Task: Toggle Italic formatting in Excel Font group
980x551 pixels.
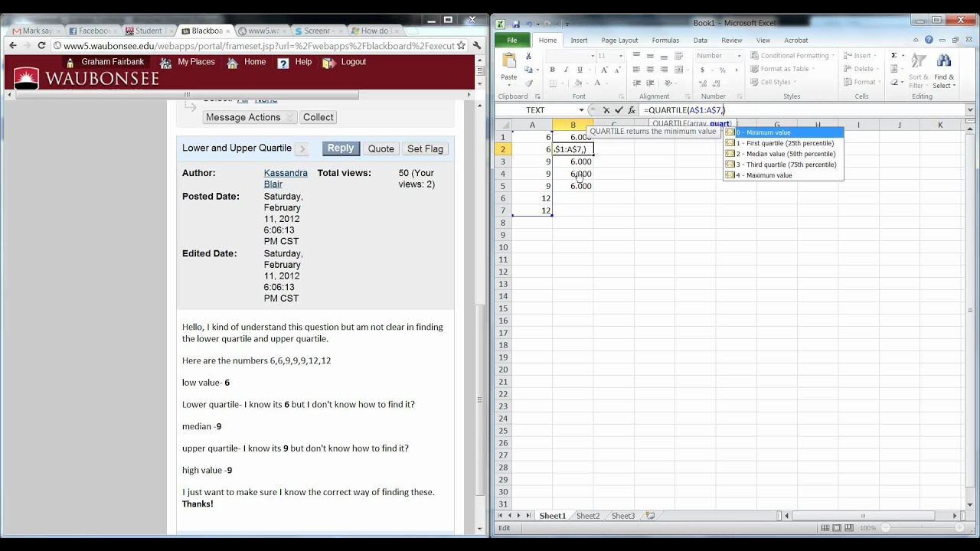Action: tap(566, 70)
